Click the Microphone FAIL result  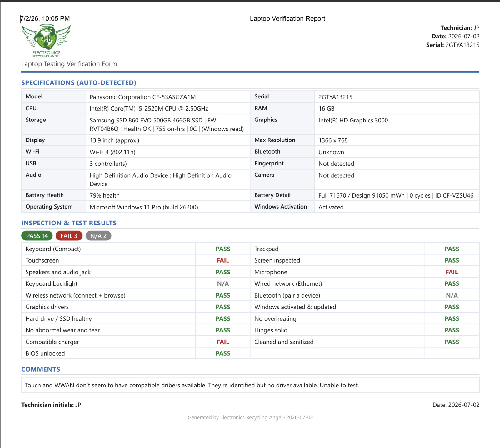click(452, 272)
